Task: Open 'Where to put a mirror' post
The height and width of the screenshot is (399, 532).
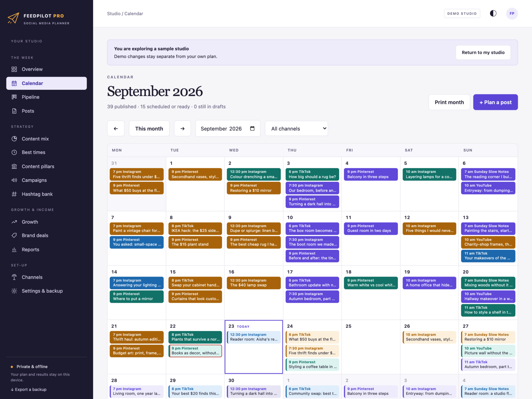Action: coord(137,296)
